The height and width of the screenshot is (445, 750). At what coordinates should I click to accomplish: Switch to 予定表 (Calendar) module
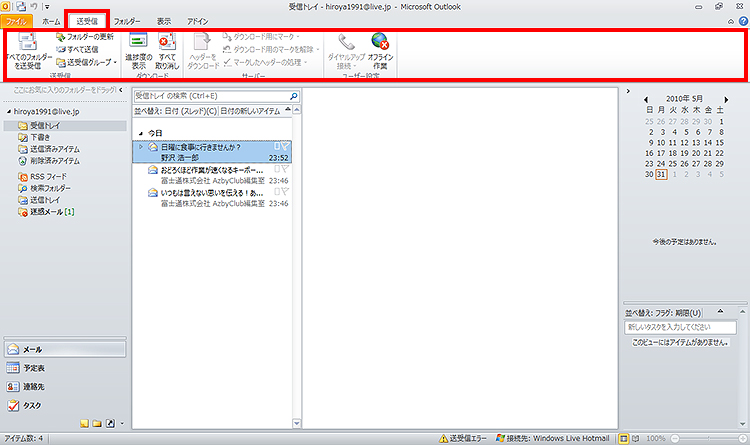point(65,368)
